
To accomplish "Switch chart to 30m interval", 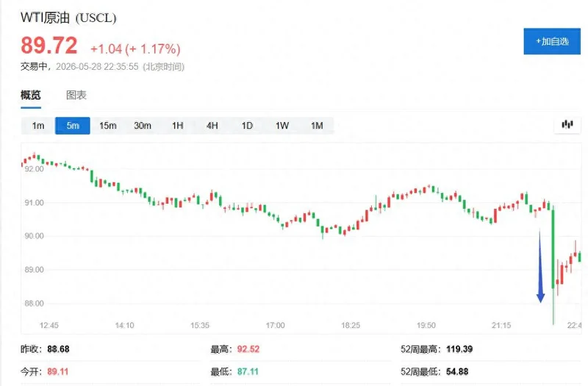I will [x=143, y=126].
